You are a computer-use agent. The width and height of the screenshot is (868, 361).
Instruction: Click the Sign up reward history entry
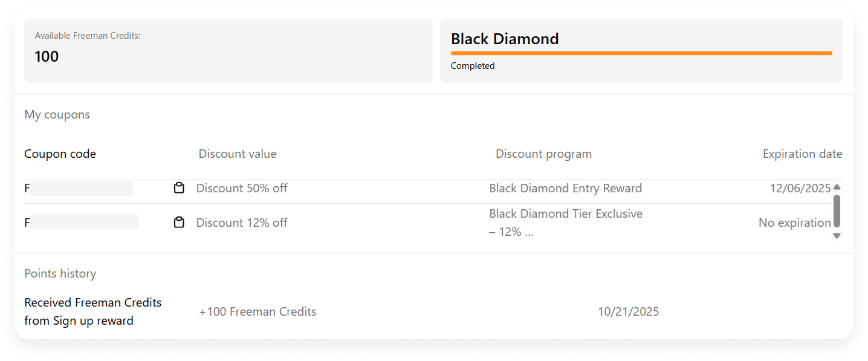coord(93,311)
